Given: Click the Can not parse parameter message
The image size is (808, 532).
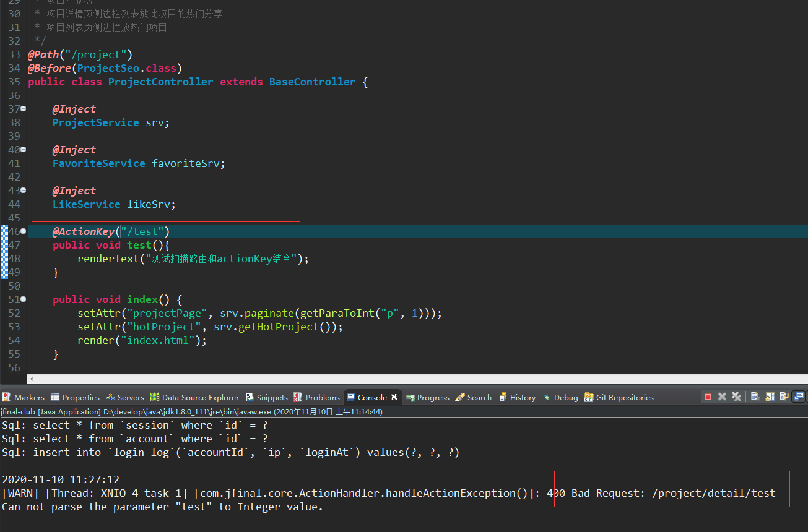Looking at the screenshot, I should 162,507.
